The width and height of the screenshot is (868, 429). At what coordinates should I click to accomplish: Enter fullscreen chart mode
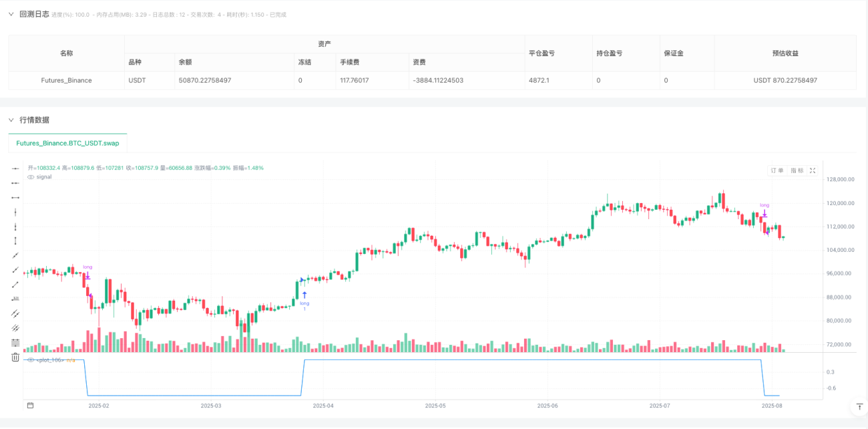point(813,170)
